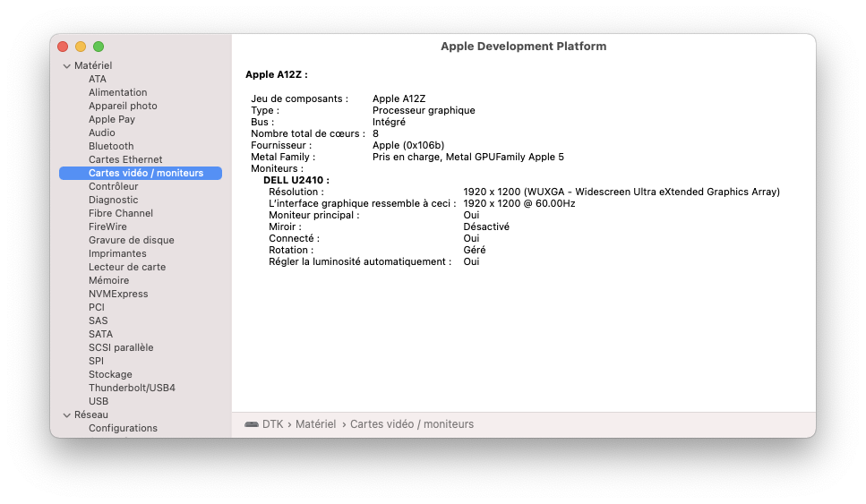The height and width of the screenshot is (504, 866).
Task: Select Cartes Ethernet entry
Action: tap(125, 159)
